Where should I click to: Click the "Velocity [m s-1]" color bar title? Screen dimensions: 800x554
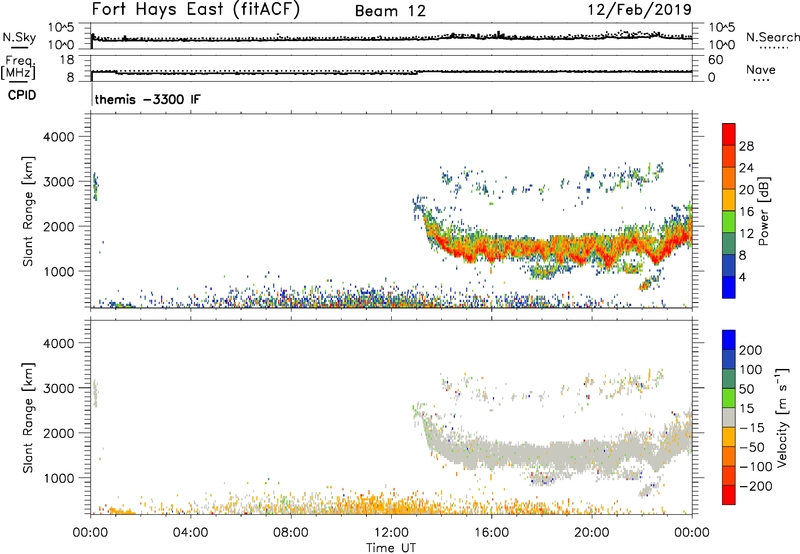[x=782, y=417]
